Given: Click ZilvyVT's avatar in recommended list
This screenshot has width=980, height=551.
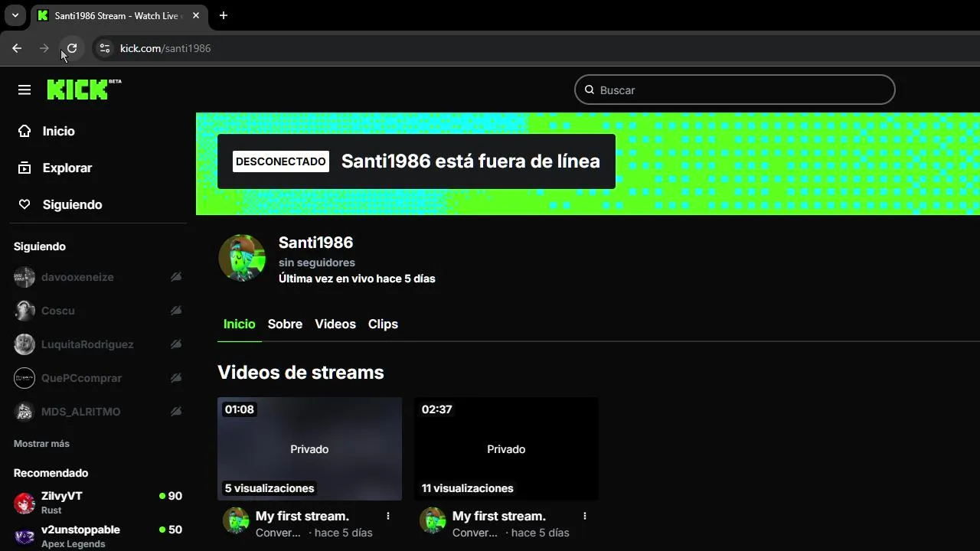Looking at the screenshot, I should click(24, 503).
